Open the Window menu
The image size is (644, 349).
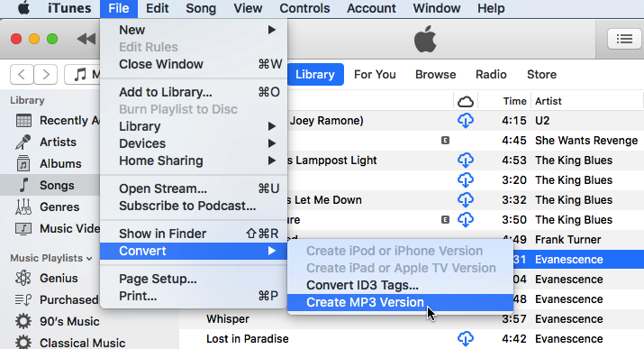437,8
